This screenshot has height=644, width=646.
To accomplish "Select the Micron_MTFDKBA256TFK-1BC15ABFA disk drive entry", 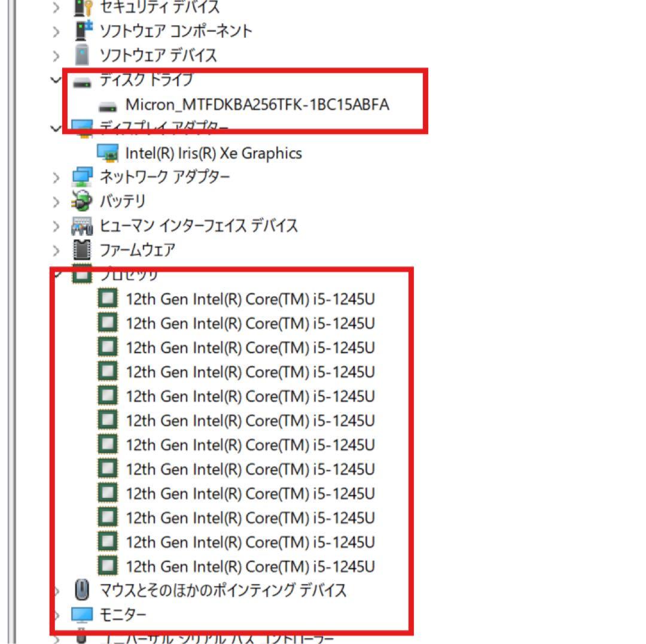I will coord(257,104).
